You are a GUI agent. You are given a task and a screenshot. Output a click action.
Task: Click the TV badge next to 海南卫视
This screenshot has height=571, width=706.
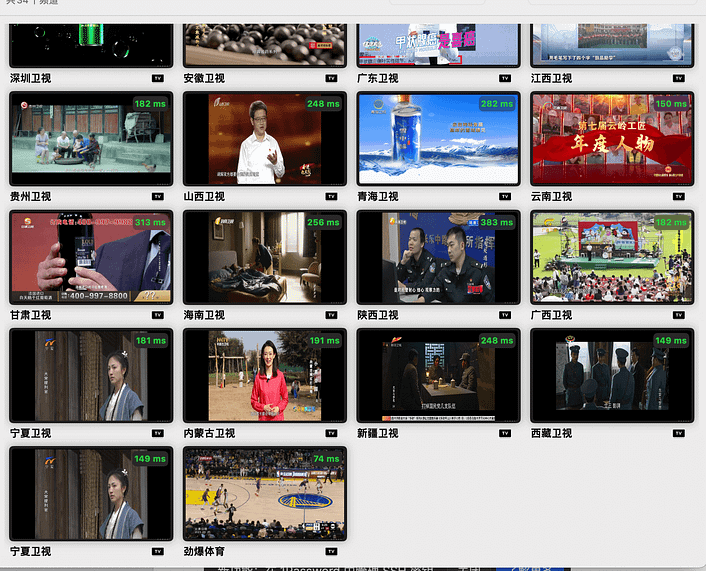pyautogui.click(x=331, y=315)
